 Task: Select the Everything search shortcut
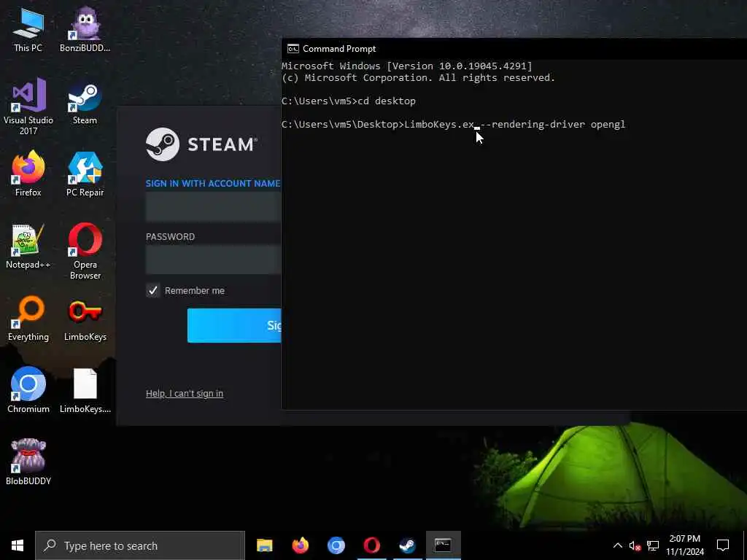tap(28, 318)
